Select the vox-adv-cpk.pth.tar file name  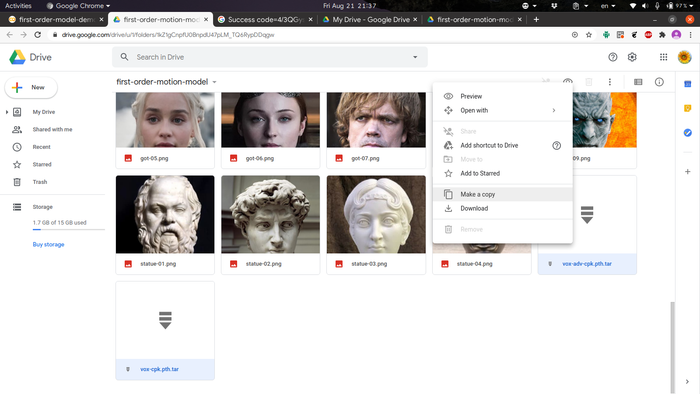pos(587,264)
